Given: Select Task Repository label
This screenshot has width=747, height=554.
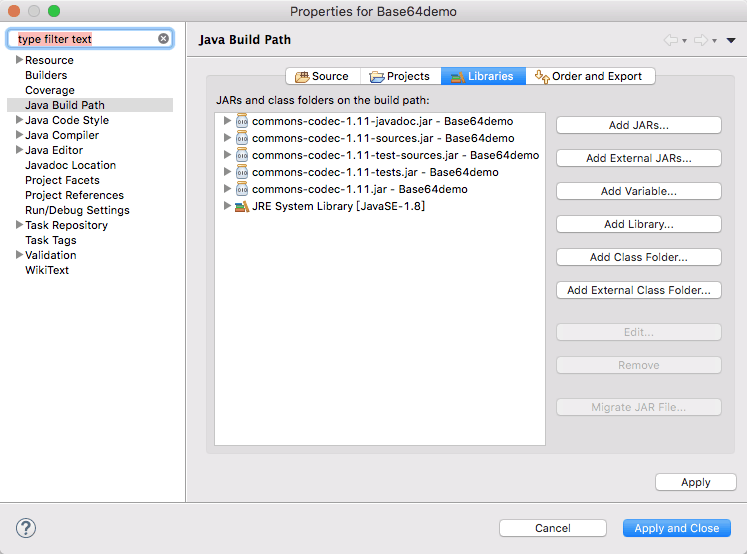Looking at the screenshot, I should [x=67, y=225].
